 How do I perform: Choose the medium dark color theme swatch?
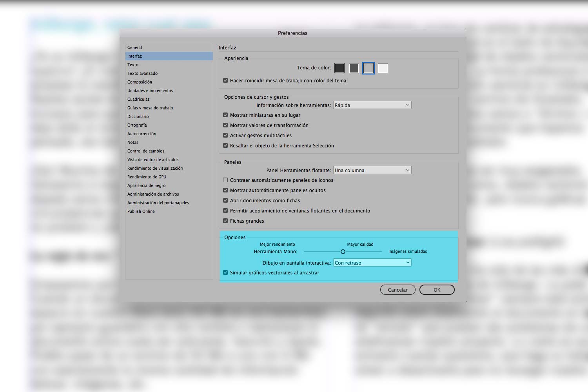pyautogui.click(x=354, y=68)
